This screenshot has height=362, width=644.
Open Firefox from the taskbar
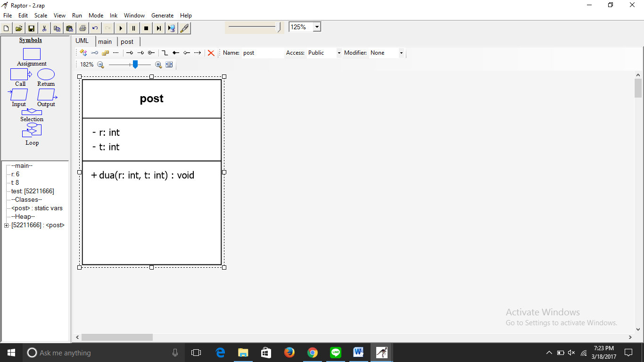[289, 353]
